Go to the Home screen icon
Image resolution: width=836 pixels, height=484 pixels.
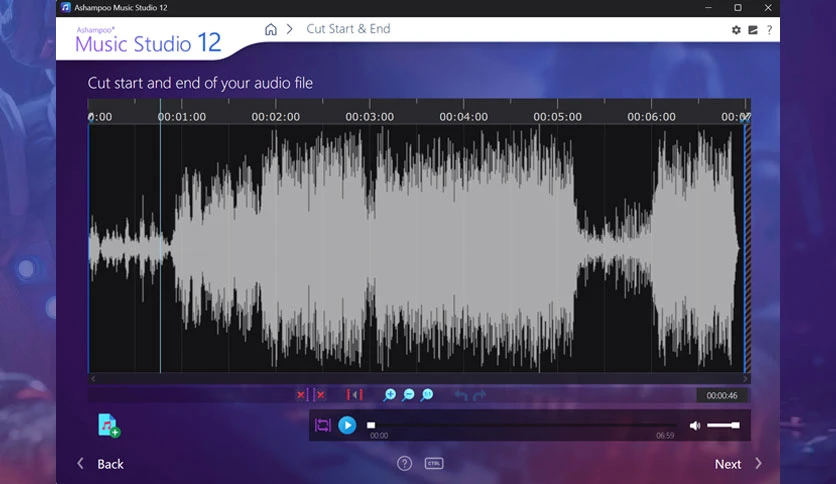point(271,29)
